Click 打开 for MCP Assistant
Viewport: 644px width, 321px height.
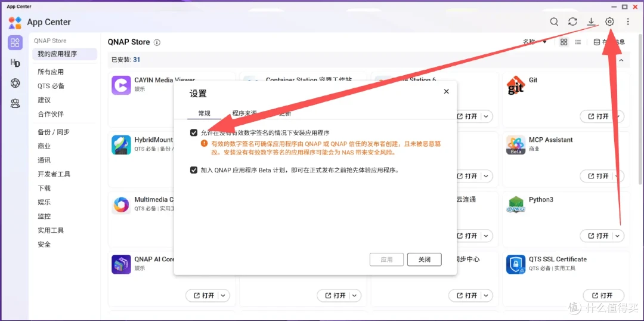(x=598, y=176)
